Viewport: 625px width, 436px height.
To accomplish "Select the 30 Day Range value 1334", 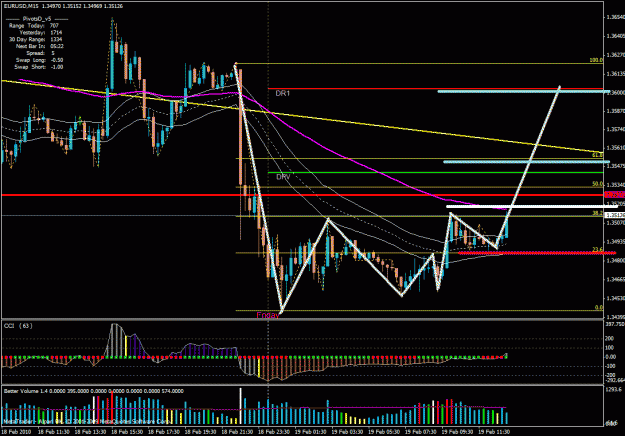I will (56, 39).
